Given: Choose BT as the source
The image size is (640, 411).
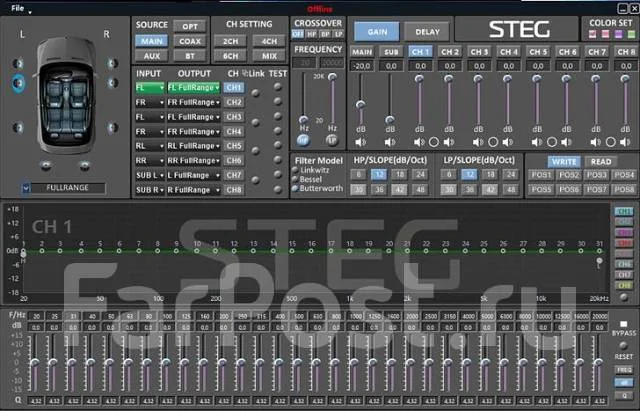Looking at the screenshot, I should 190,56.
